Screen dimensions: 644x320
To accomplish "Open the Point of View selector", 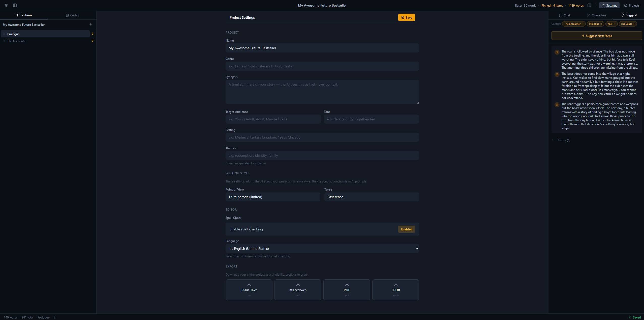I will pos(273,197).
